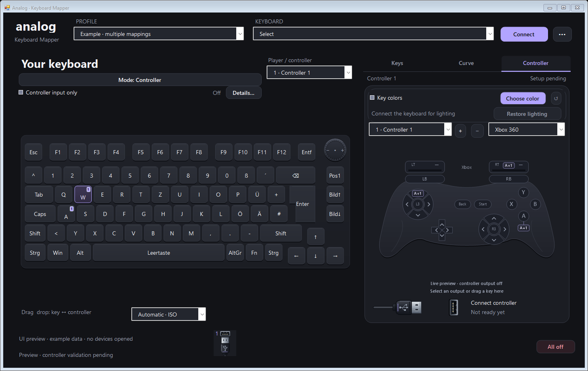Click the RT trigger bar
The width and height of the screenshot is (588, 371).
(508, 167)
